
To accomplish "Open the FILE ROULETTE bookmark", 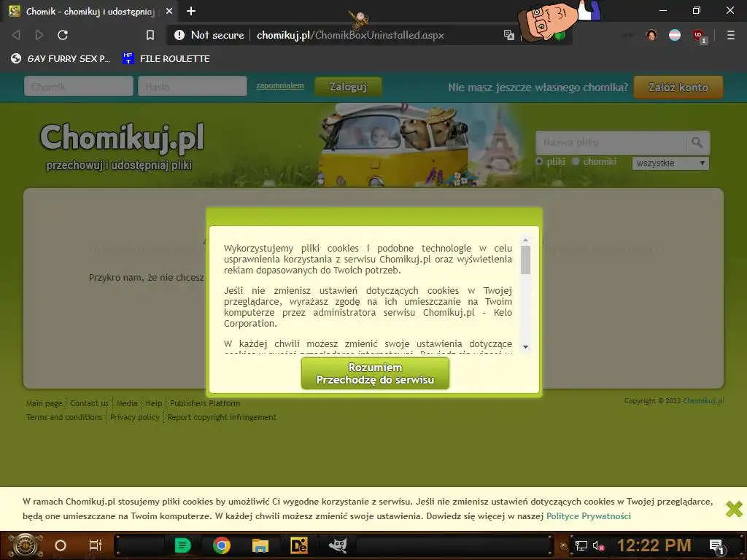I will point(166,58).
